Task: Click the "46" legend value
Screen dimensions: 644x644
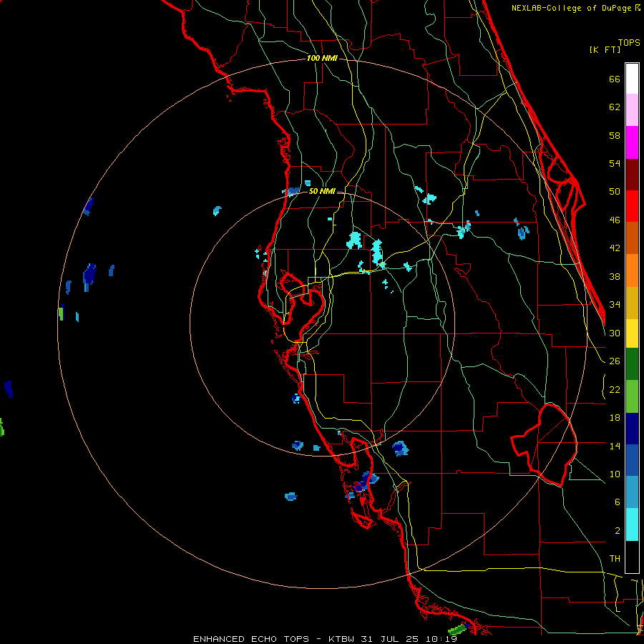Action: pos(615,220)
